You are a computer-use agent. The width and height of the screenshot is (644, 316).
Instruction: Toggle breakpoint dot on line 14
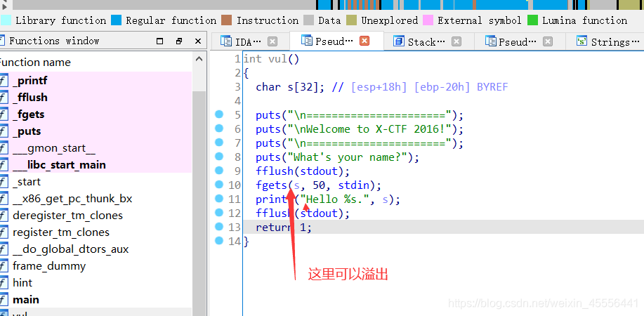[219, 240]
